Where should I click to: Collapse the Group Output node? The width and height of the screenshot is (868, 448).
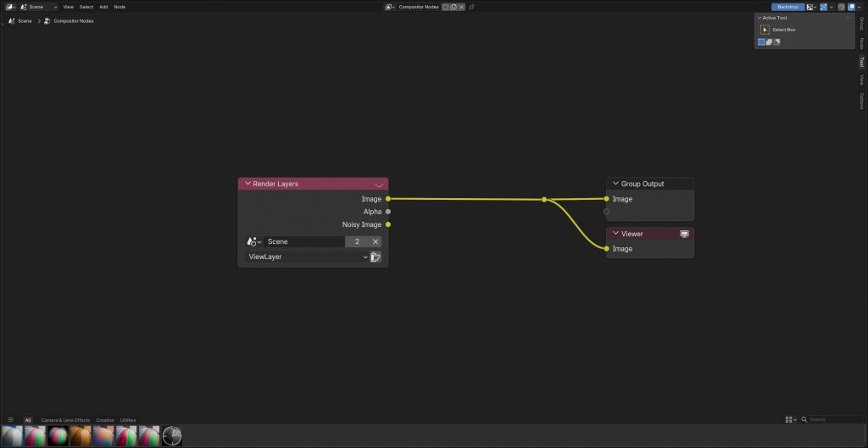(x=616, y=184)
